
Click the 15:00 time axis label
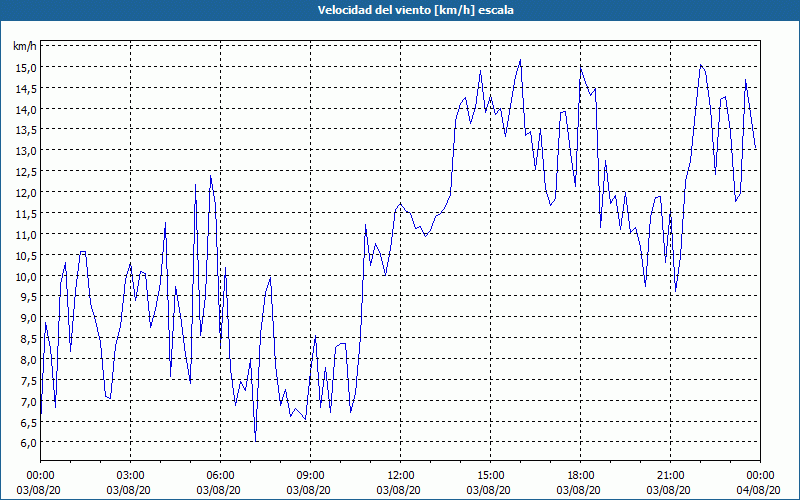pyautogui.click(x=490, y=476)
